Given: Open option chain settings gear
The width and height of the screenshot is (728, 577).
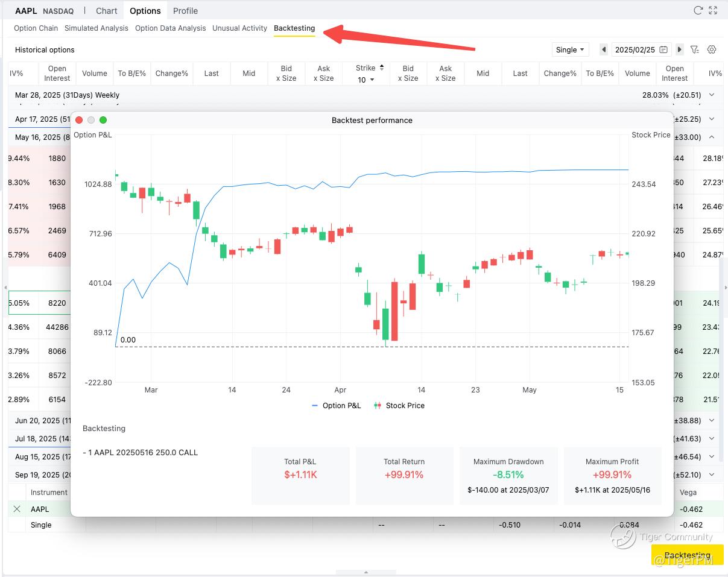Looking at the screenshot, I should [712, 49].
